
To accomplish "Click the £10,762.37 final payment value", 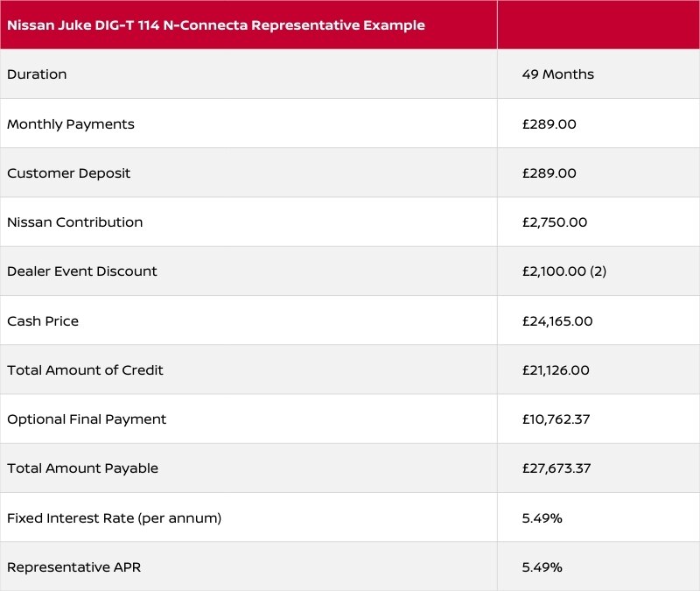I will pyautogui.click(x=556, y=419).
